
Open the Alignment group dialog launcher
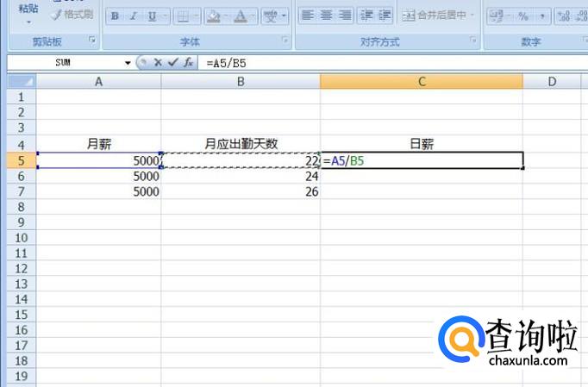tap(473, 41)
